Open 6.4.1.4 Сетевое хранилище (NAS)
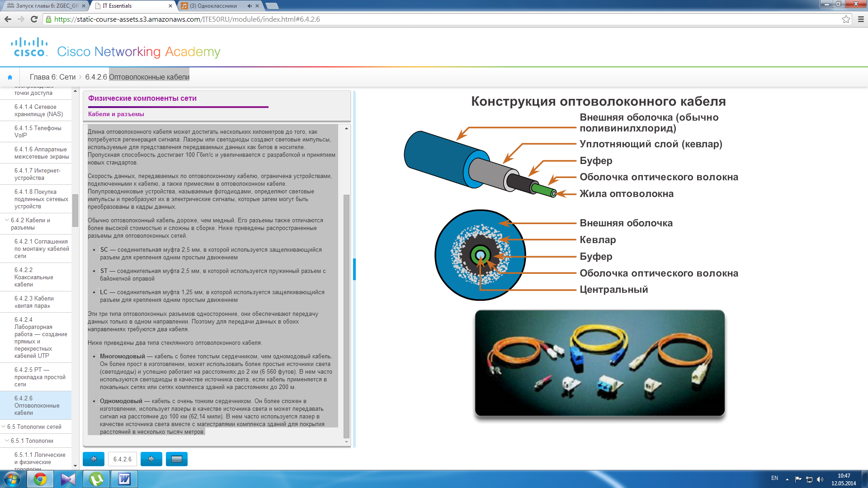 pos(38,110)
